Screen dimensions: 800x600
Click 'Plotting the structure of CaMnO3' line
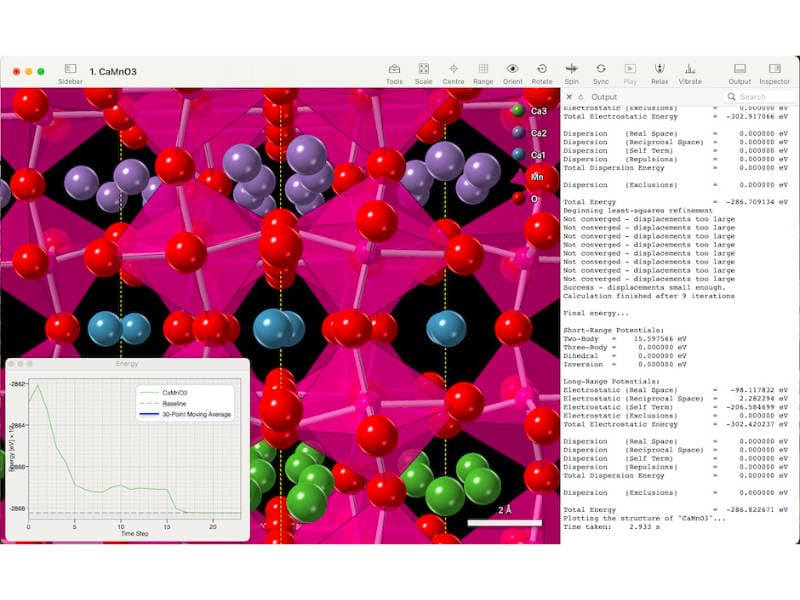point(644,518)
